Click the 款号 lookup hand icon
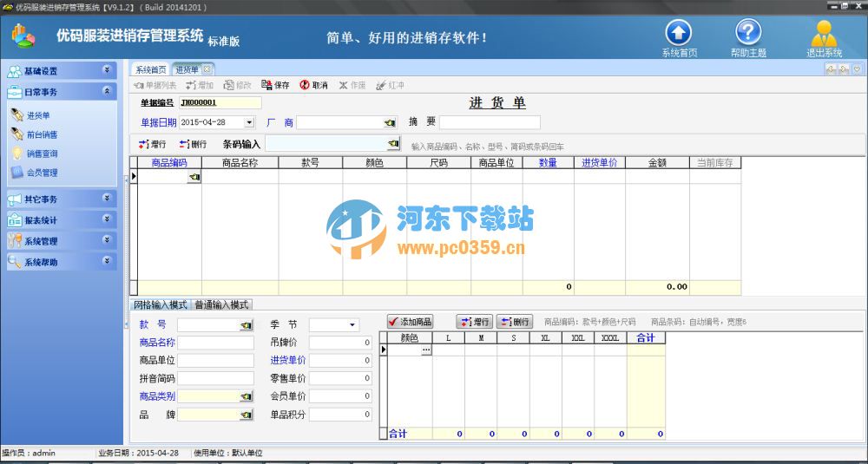868x464 pixels. 247,325
